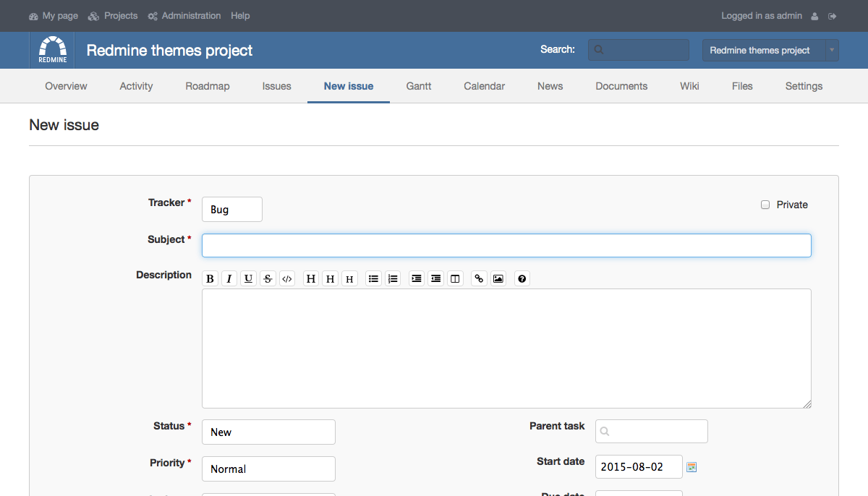The width and height of the screenshot is (868, 496).
Task: Click the Subject input field
Action: pyautogui.click(x=506, y=245)
